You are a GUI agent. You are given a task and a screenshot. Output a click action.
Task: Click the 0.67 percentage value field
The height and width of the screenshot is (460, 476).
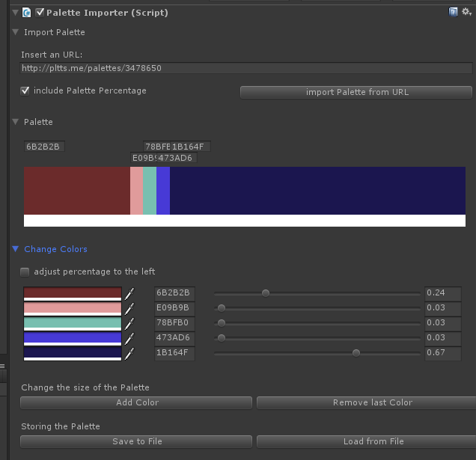[x=443, y=353]
